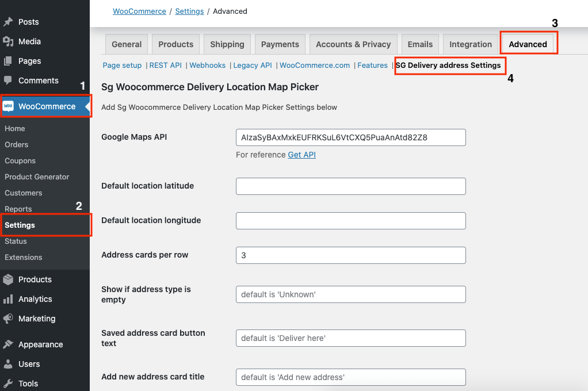Open the Reports submenu item
Screen dimensions: 588x391
pos(18,209)
